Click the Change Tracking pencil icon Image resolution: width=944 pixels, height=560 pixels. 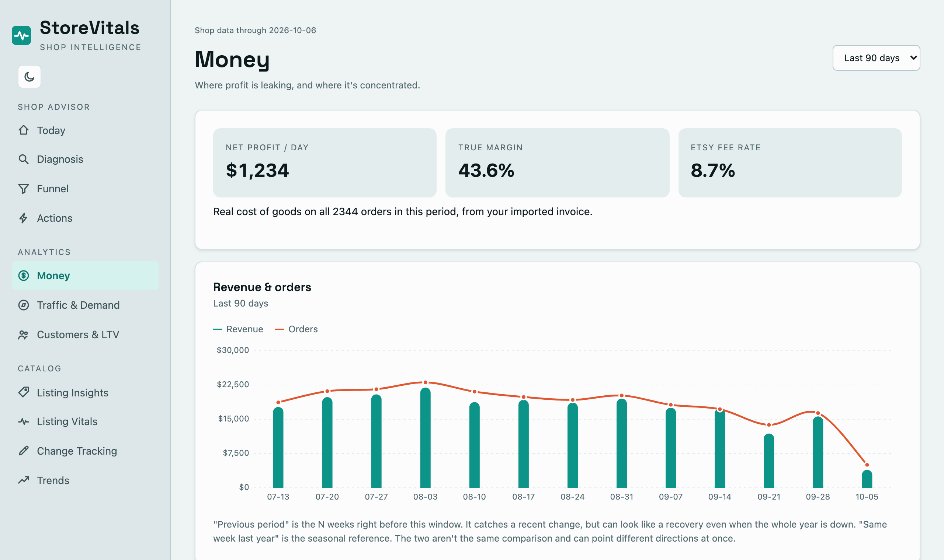pyautogui.click(x=23, y=451)
